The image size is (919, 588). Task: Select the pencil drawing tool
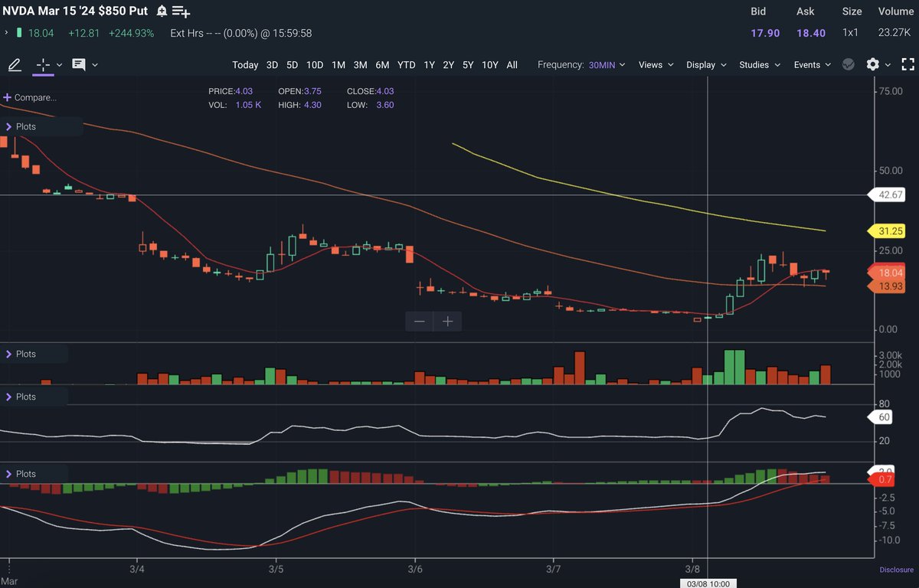click(15, 65)
